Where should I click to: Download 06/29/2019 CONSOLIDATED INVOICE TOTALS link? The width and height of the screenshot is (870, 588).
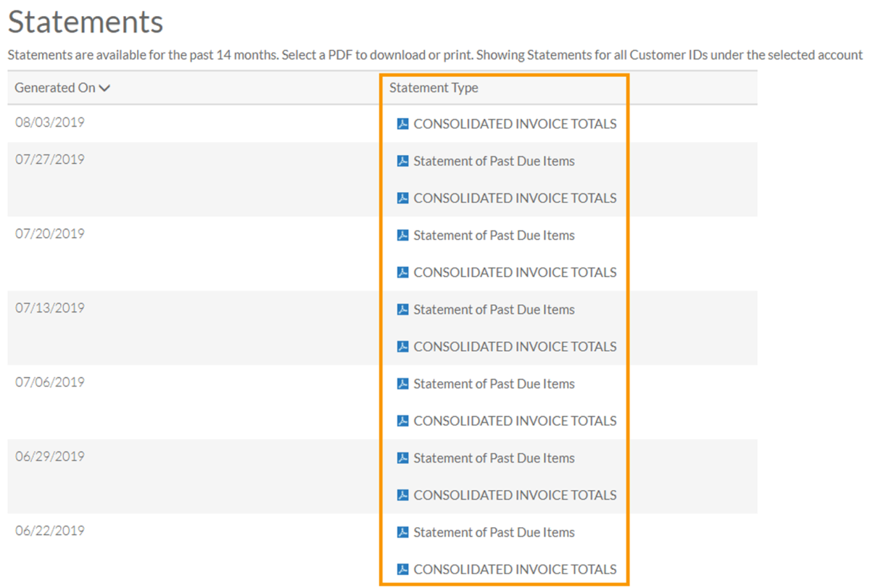515,495
